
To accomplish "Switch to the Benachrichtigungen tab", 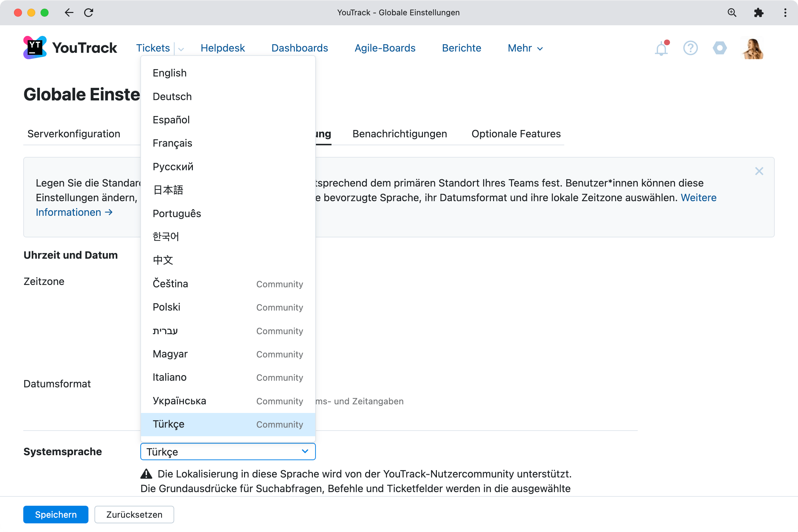I will coord(399,134).
